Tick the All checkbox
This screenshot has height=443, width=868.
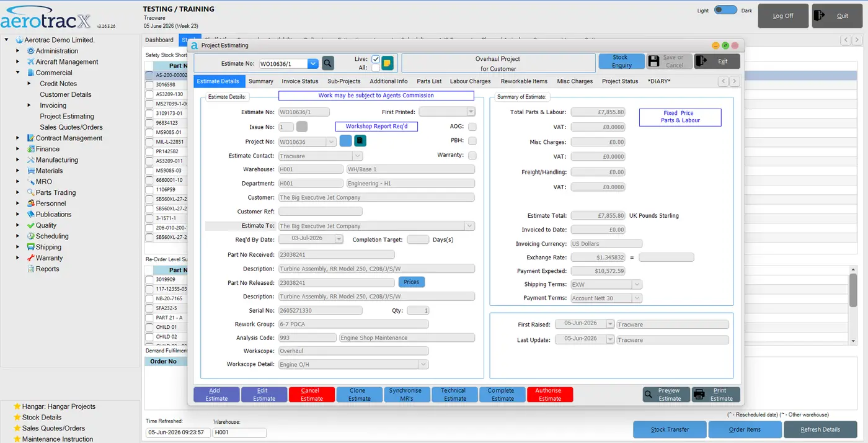tap(376, 68)
